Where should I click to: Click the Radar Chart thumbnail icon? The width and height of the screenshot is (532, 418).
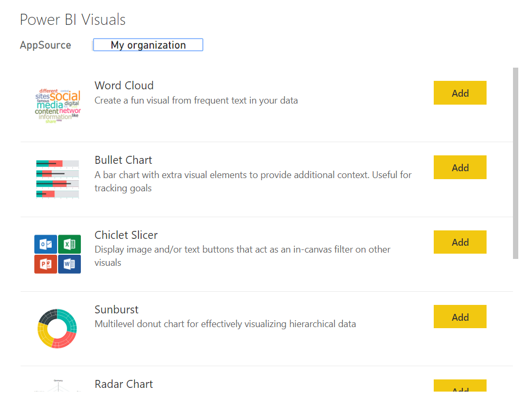[x=56, y=386]
